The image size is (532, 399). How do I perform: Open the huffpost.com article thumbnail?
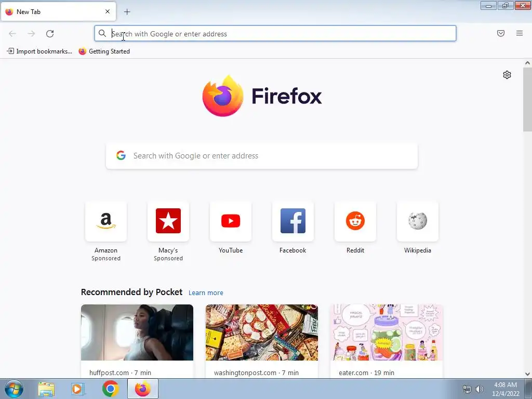coord(137,332)
